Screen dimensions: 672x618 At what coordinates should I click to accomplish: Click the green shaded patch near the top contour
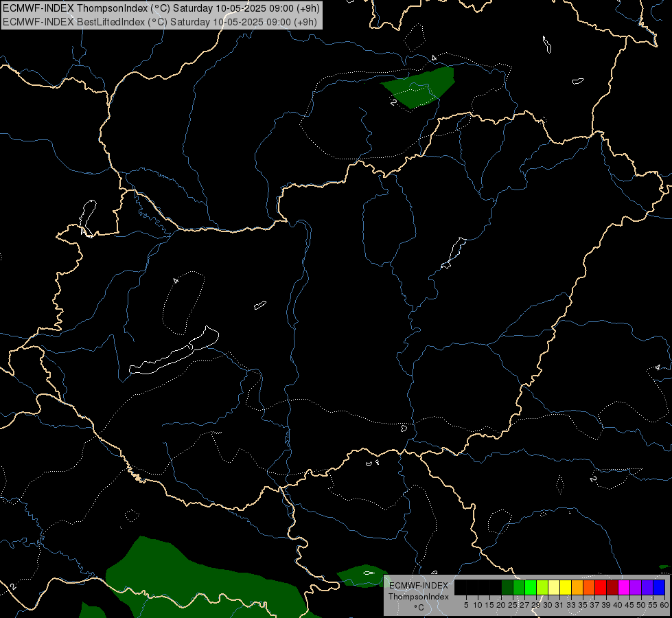pyautogui.click(x=418, y=87)
